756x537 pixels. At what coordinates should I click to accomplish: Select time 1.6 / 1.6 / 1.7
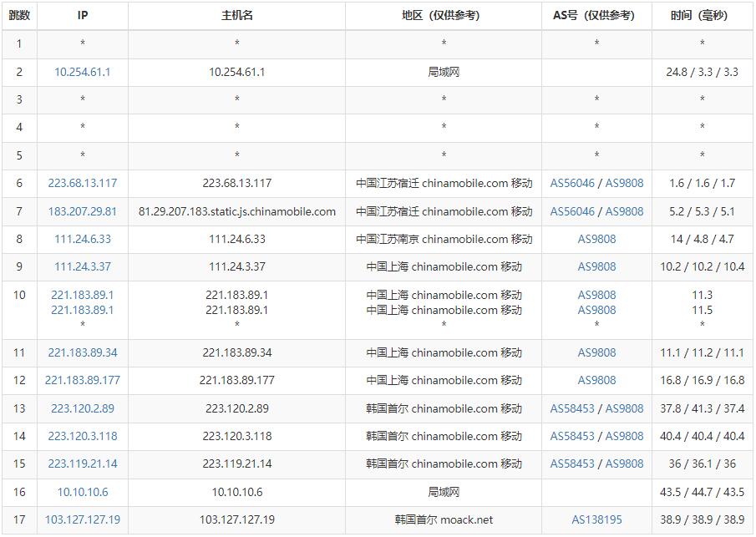[x=702, y=183]
